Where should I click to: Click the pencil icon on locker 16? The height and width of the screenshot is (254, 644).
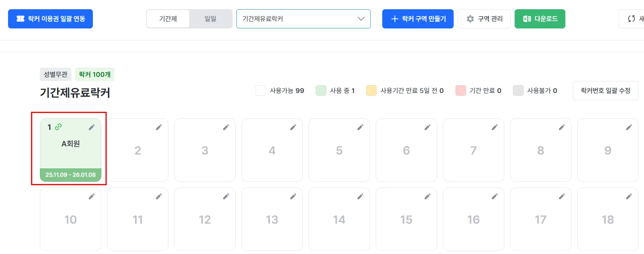(x=495, y=196)
